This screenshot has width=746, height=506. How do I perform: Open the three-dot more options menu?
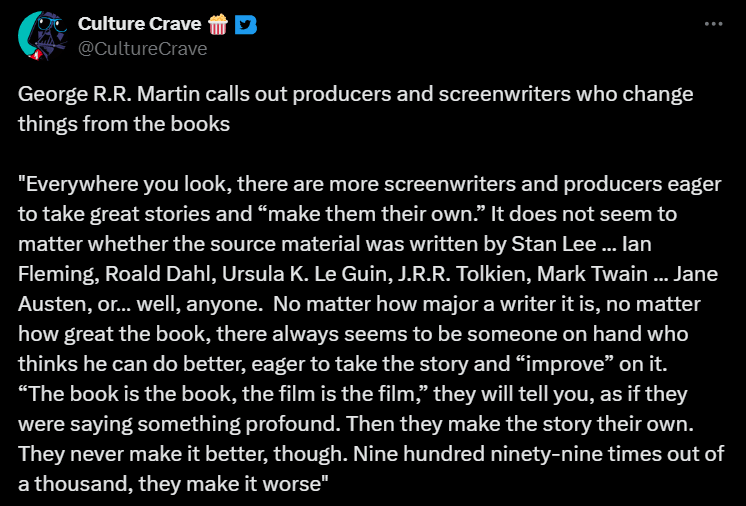713,24
